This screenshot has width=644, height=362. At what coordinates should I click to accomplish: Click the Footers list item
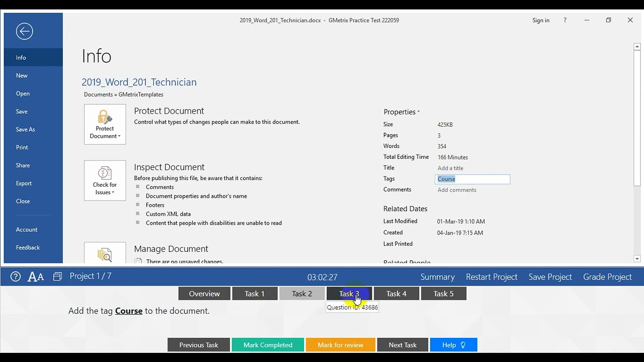pos(155,205)
